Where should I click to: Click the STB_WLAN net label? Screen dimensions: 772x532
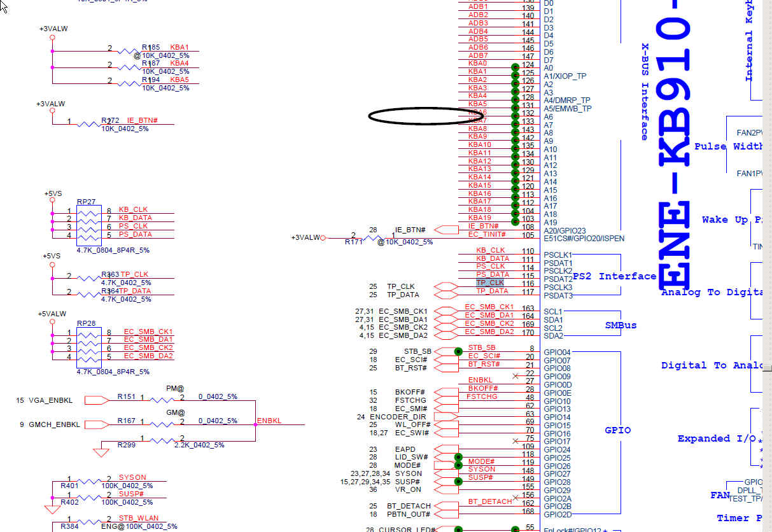coord(139,518)
